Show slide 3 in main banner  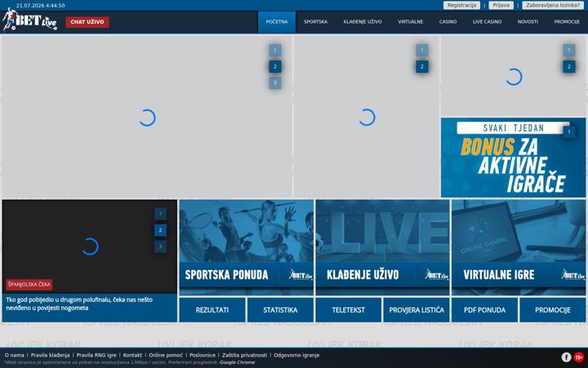pos(275,83)
